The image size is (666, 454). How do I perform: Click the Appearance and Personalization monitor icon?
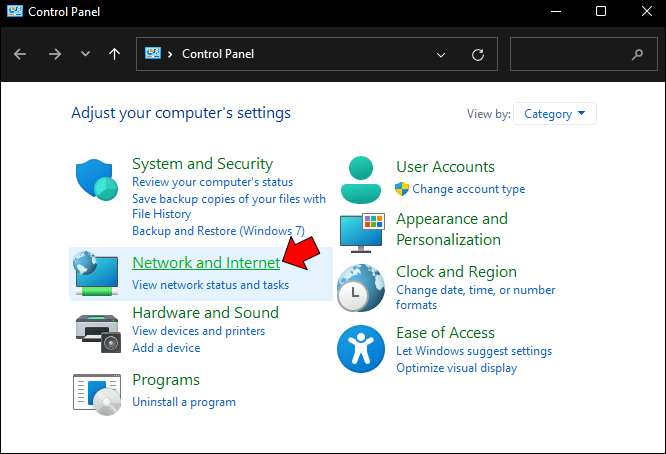pos(361,233)
